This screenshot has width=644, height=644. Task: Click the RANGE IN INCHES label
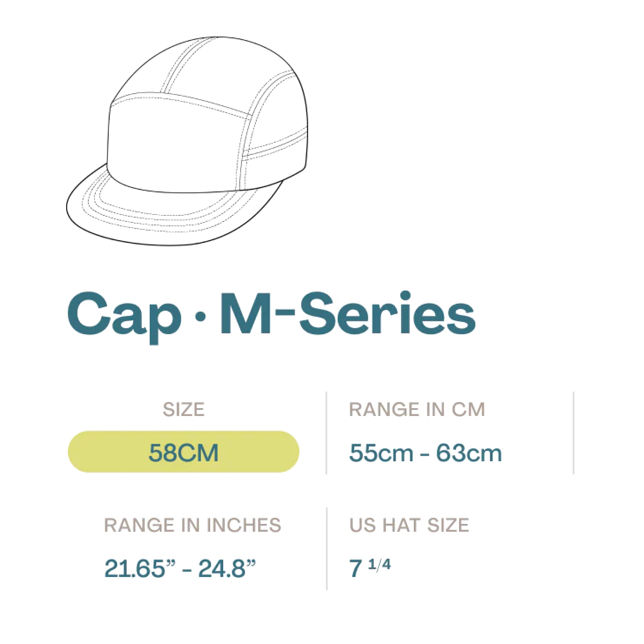(192, 525)
